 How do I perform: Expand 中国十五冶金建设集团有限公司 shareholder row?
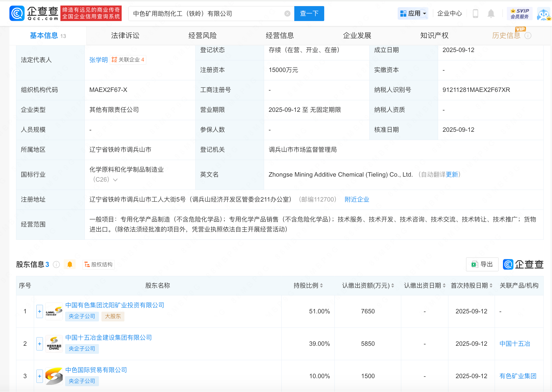pyautogui.click(x=40, y=344)
